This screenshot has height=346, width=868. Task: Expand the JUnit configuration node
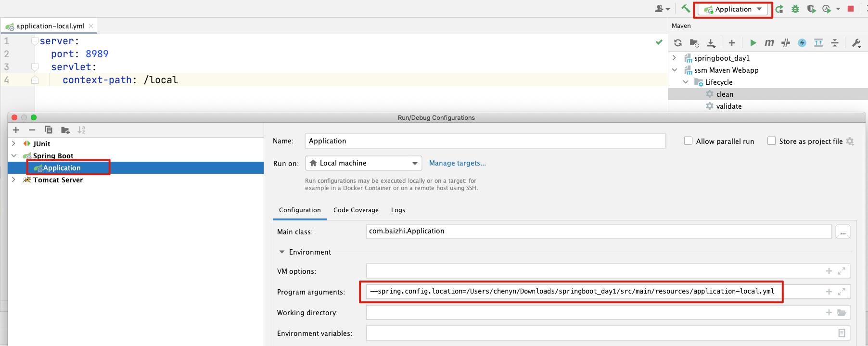pos(13,143)
